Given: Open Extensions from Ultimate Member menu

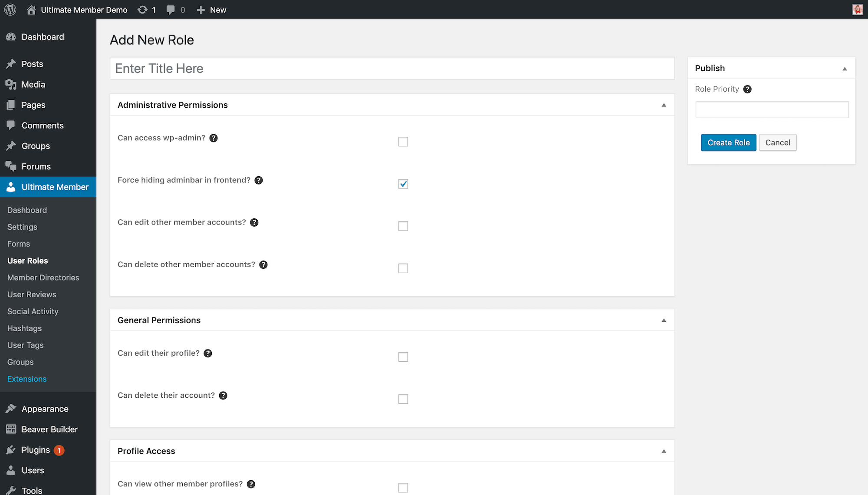Looking at the screenshot, I should 27,379.
